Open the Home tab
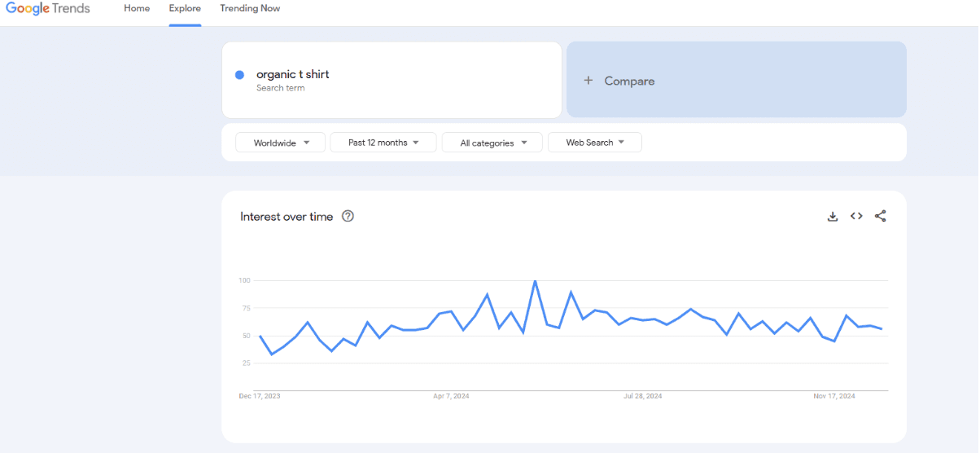Screen dimensions: 980x453 click(137, 8)
